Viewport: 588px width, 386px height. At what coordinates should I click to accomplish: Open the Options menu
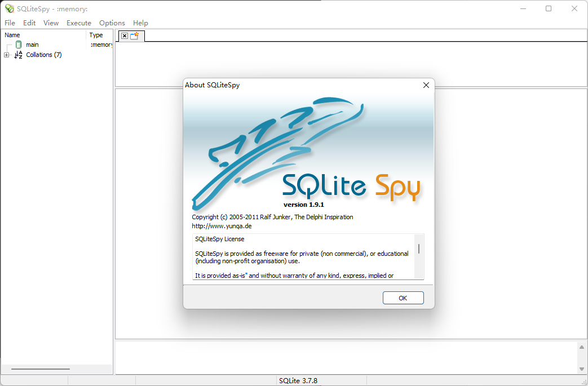112,23
